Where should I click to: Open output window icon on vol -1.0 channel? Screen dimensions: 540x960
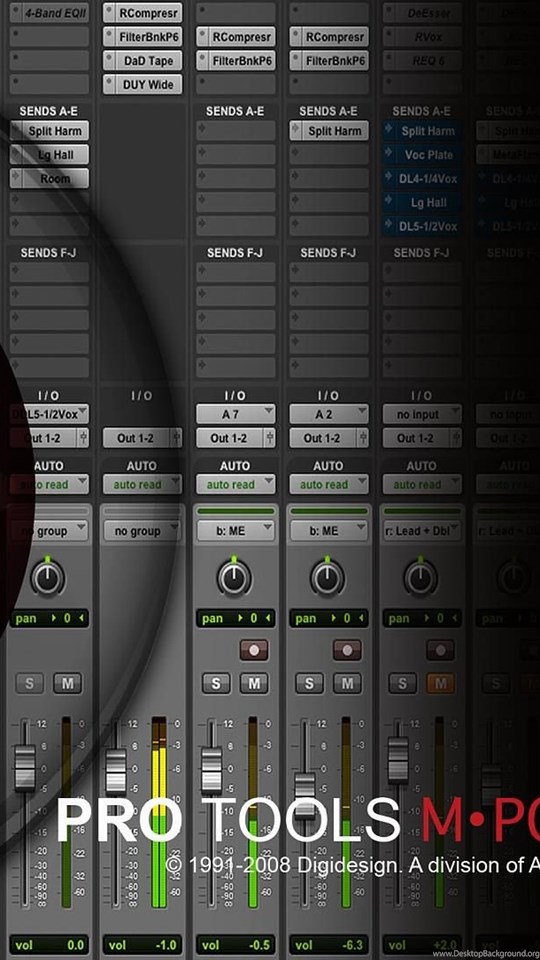tap(177, 438)
